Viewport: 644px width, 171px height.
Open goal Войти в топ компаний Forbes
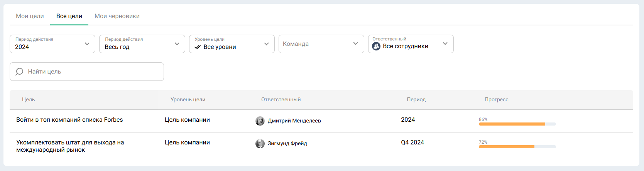69,120
